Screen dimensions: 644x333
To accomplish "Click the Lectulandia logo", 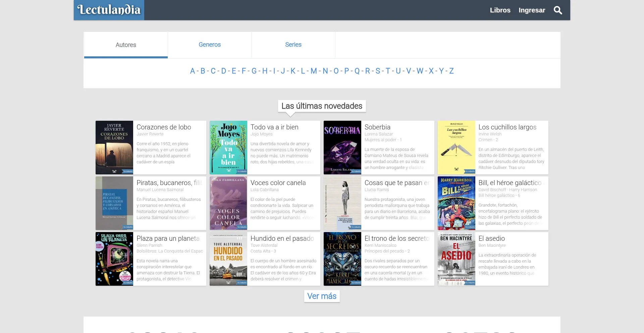I will 109,10.
